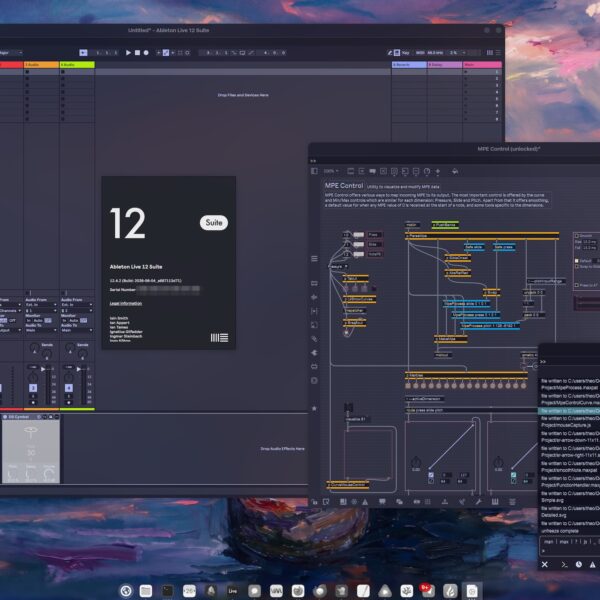Toggle computer MIDI keyboard icon in Ableton
The height and width of the screenshot is (600, 600).
tap(397, 52)
